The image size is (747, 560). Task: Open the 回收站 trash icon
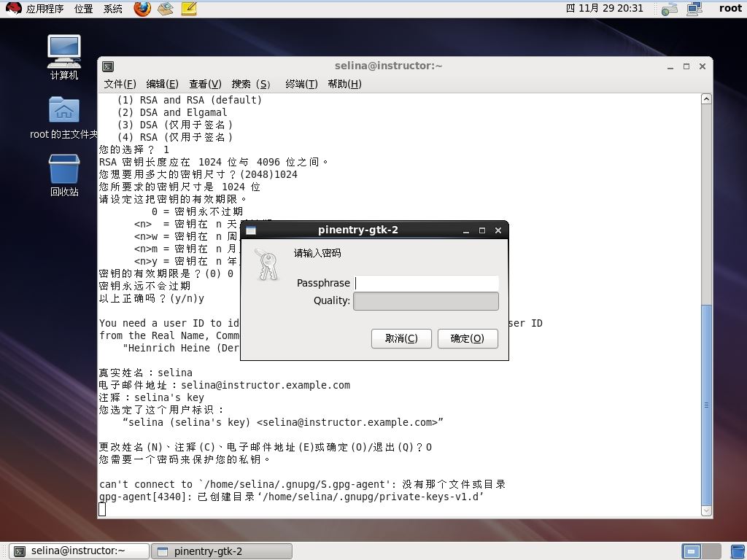[64, 175]
